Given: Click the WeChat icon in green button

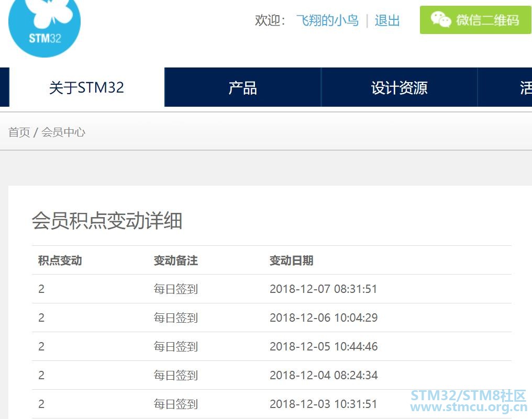Looking at the screenshot, I should tap(441, 19).
